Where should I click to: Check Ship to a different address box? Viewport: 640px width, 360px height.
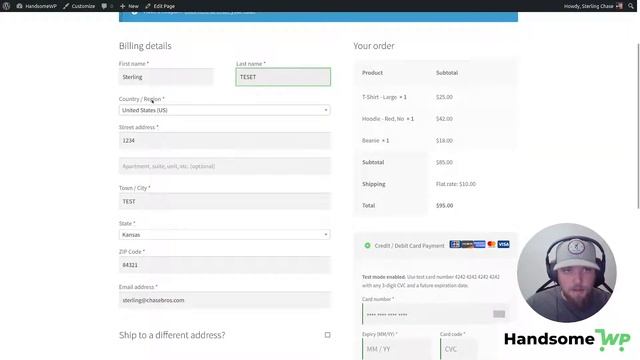click(327, 335)
